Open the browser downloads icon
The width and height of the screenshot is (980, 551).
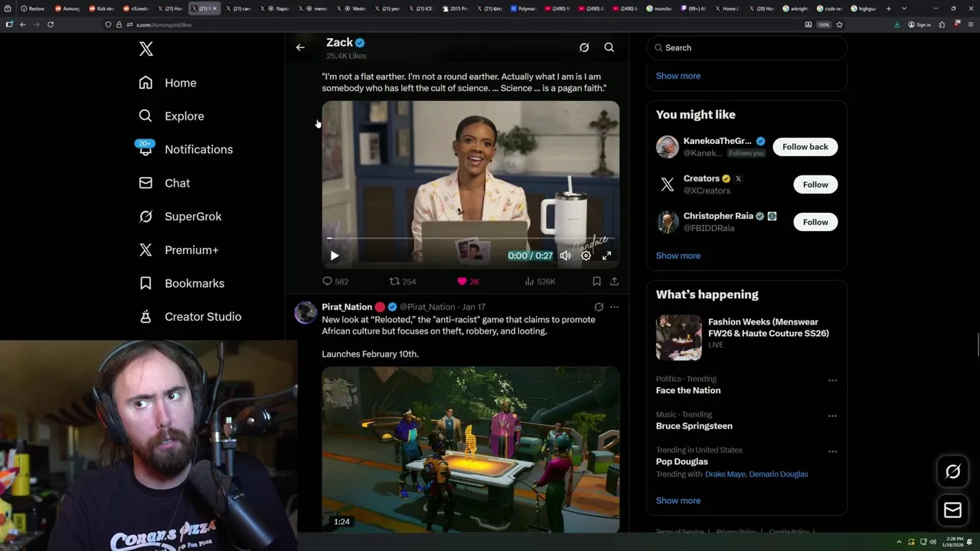(897, 24)
